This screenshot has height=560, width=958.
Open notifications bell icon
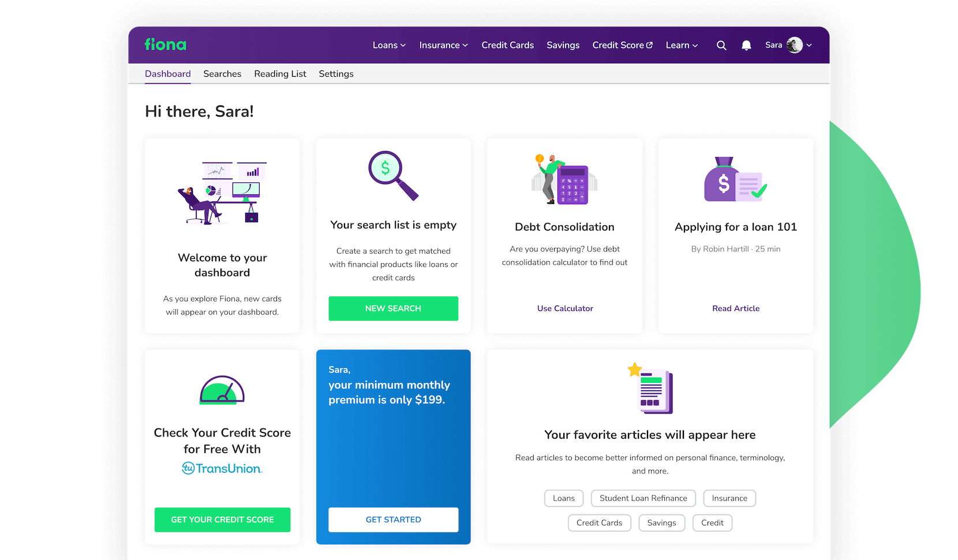coord(746,46)
